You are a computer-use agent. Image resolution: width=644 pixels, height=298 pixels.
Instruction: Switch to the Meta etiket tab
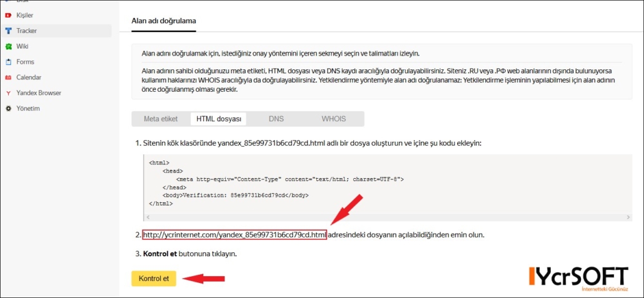(161, 119)
